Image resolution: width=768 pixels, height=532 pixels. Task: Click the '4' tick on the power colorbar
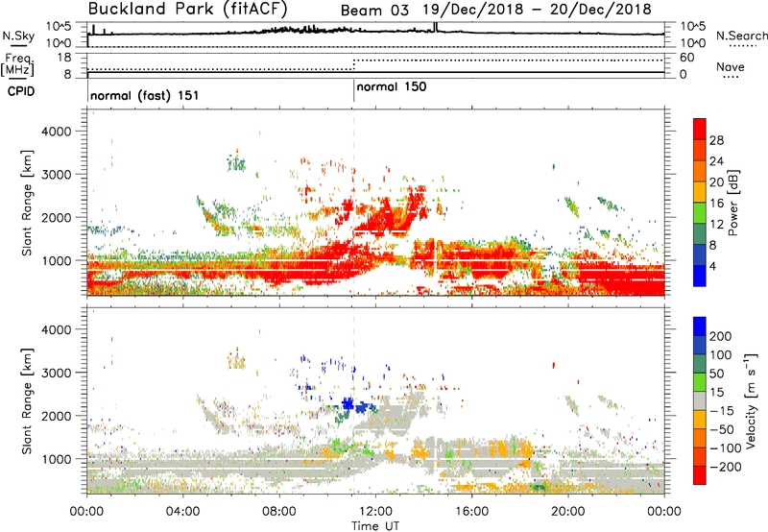tap(712, 266)
